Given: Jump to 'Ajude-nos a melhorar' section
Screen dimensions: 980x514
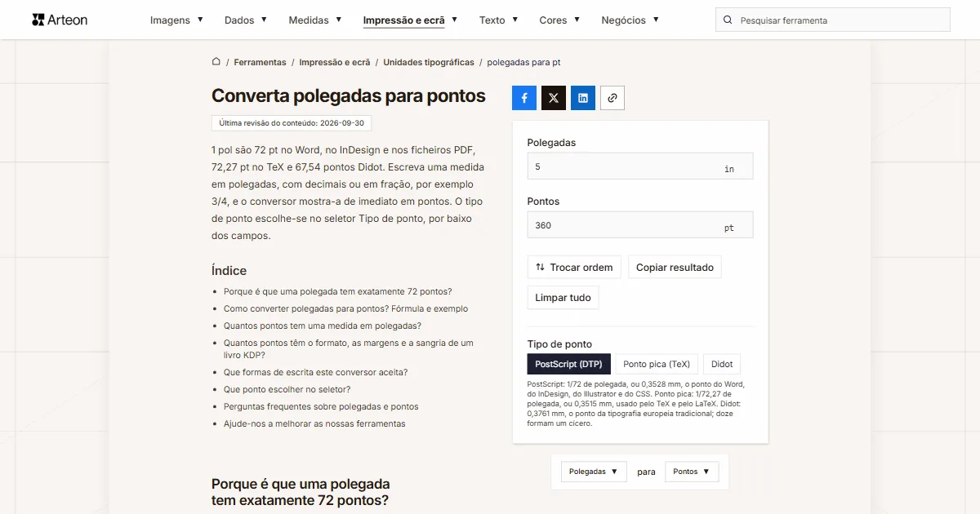Looking at the screenshot, I should point(314,423).
